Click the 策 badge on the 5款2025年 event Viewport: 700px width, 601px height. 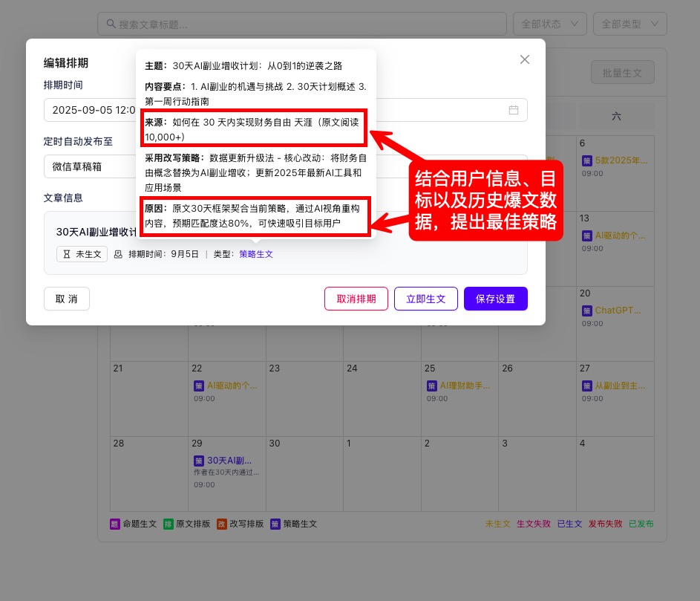tap(589, 160)
